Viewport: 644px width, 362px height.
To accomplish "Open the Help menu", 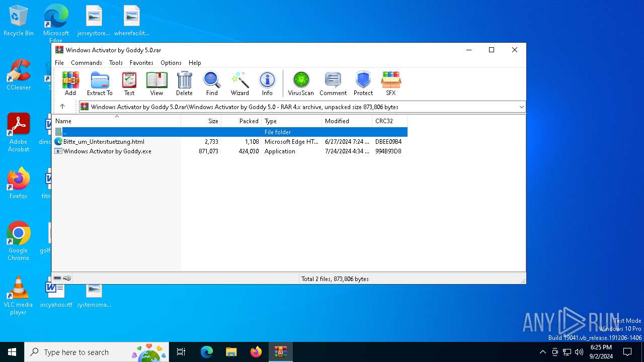I will click(195, 63).
